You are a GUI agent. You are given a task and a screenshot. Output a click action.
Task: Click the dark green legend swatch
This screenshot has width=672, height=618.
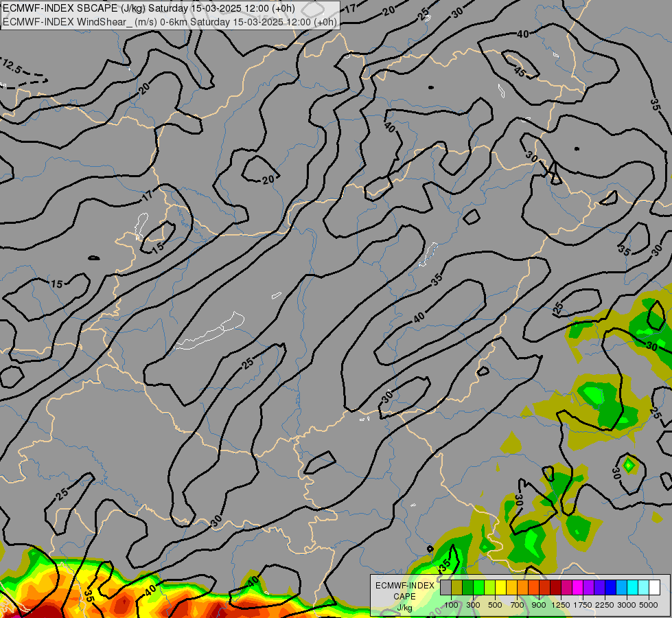467,587
